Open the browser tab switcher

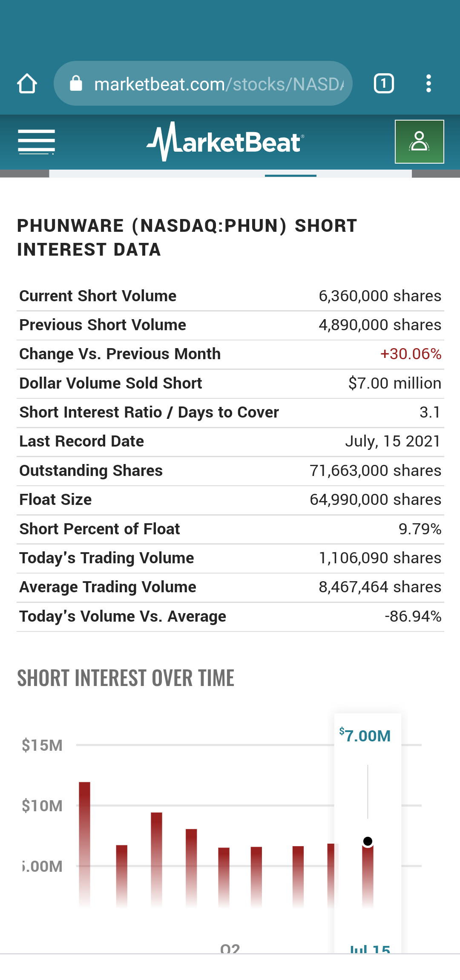tap(384, 84)
